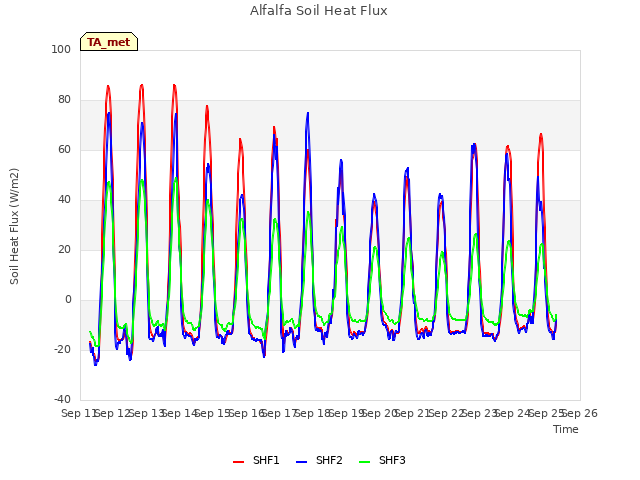
Task: Click the 100 y-axis tick label
Action: pyautogui.click(x=61, y=49)
